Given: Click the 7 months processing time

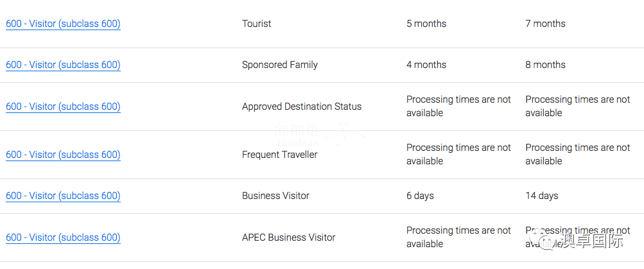Looking at the screenshot, I should point(545,24).
